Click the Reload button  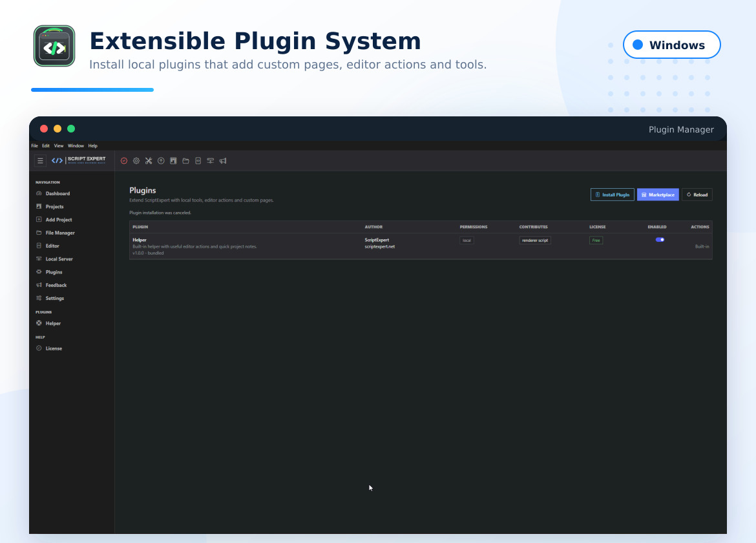697,195
